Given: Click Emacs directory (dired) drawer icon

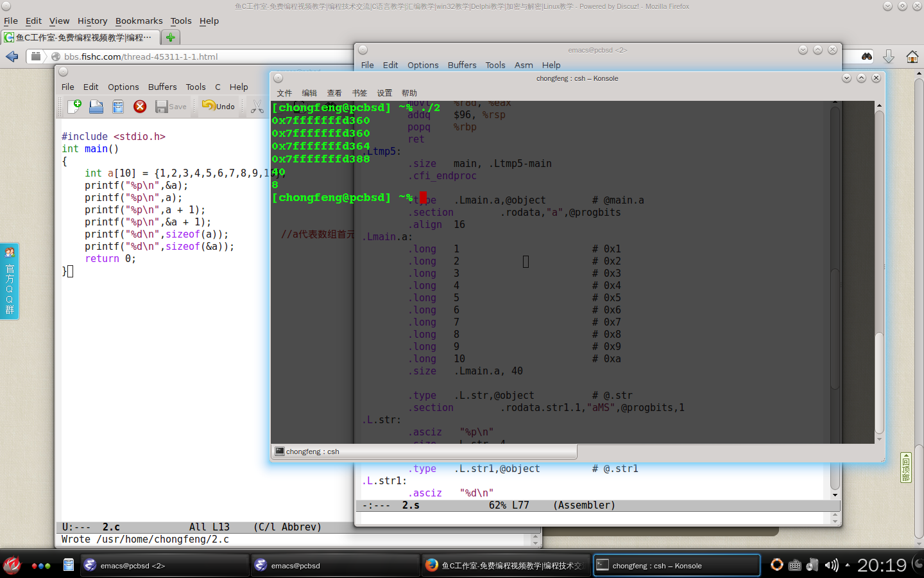Looking at the screenshot, I should [x=118, y=107].
